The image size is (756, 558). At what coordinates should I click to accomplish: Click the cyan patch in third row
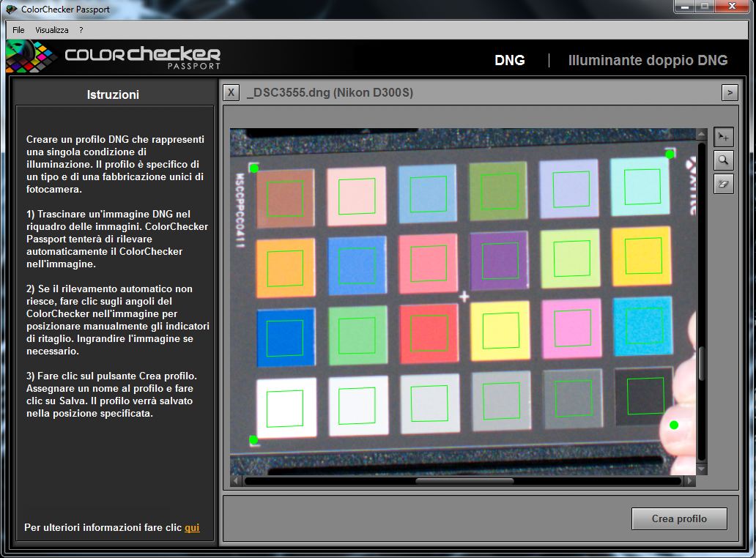[643, 326]
